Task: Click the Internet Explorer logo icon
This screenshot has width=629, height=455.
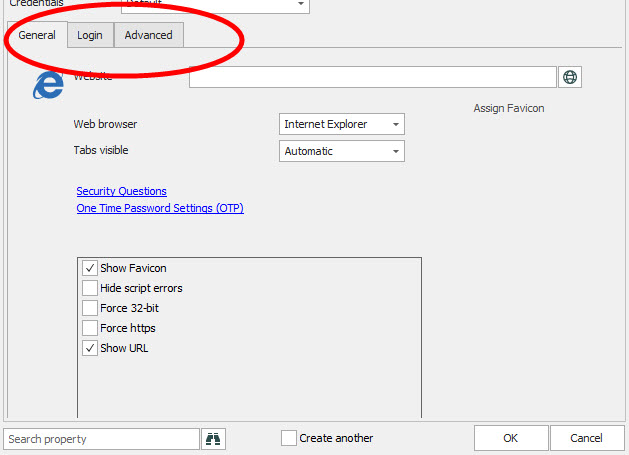Action: click(47, 86)
